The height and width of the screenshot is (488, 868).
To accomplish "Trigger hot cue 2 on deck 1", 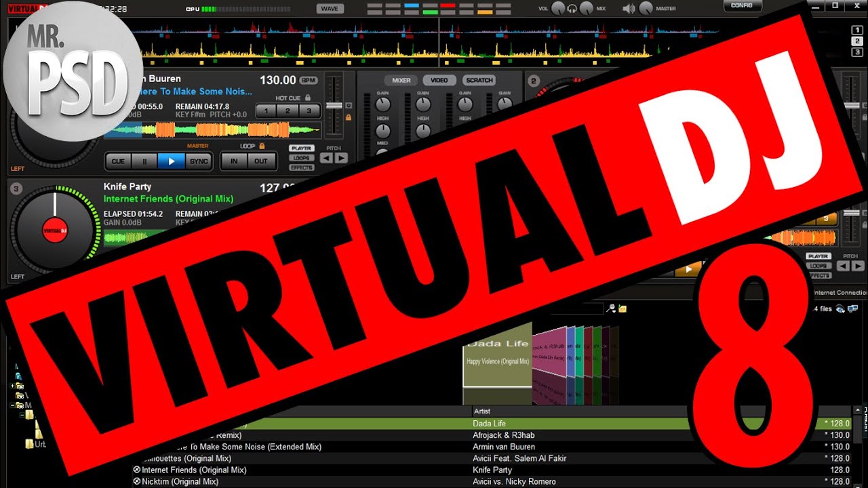I will [x=288, y=110].
